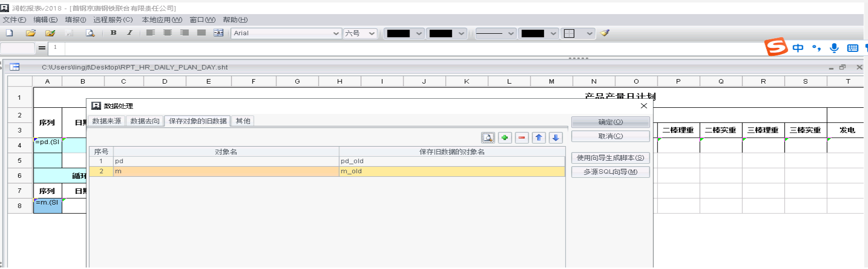Click the move row down arrow

(x=556, y=138)
